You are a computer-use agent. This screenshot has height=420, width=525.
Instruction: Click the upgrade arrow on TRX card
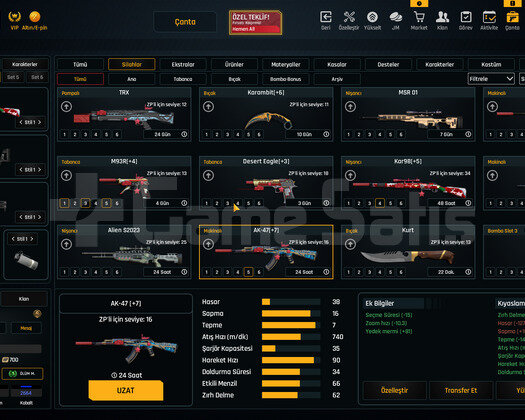pyautogui.click(x=66, y=107)
